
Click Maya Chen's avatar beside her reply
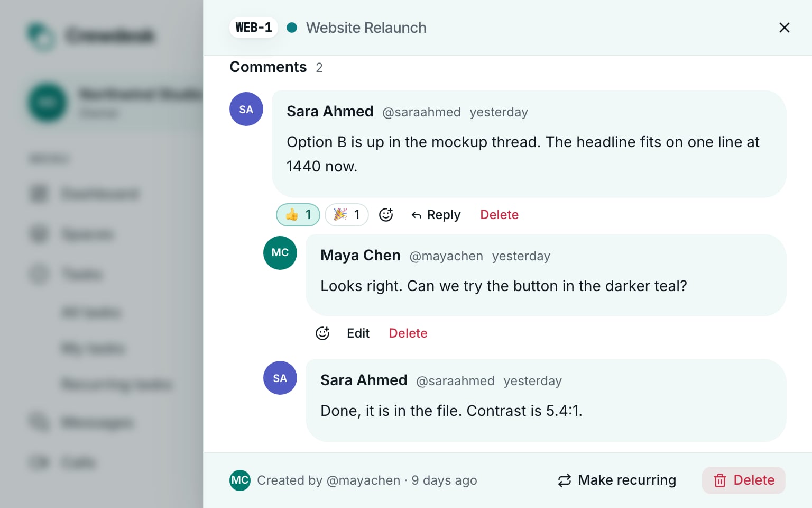[x=280, y=253]
